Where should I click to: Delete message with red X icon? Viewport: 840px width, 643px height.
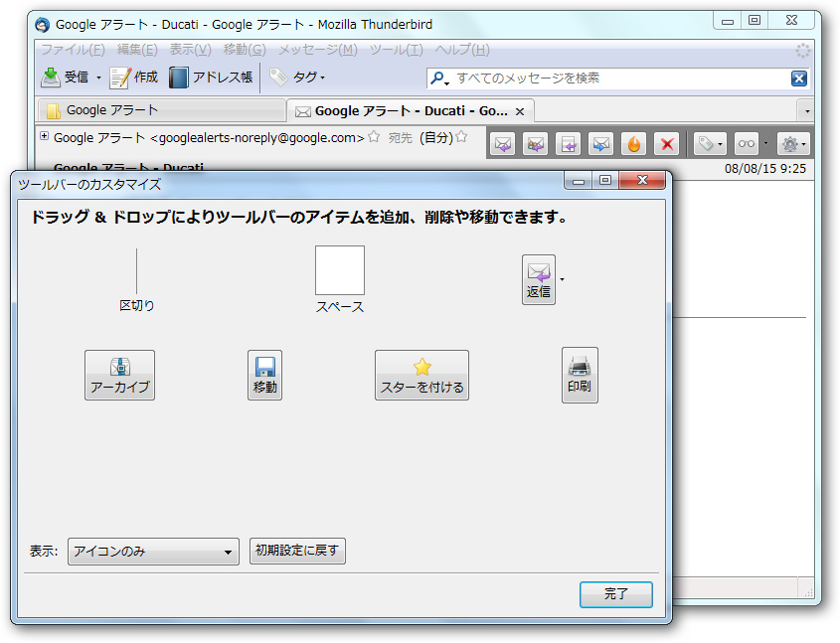[x=667, y=144]
